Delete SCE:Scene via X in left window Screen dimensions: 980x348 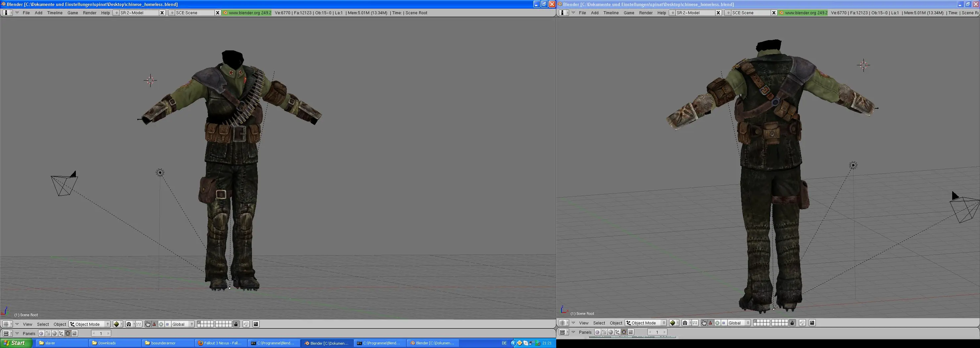coord(218,13)
